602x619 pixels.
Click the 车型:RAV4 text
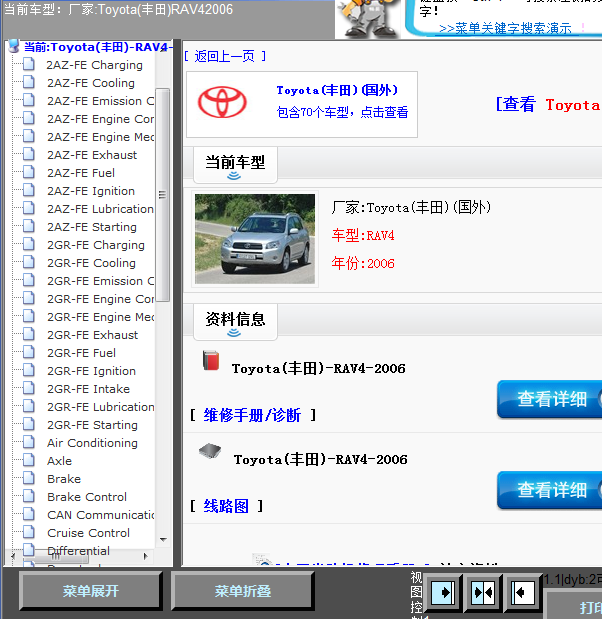(x=363, y=235)
